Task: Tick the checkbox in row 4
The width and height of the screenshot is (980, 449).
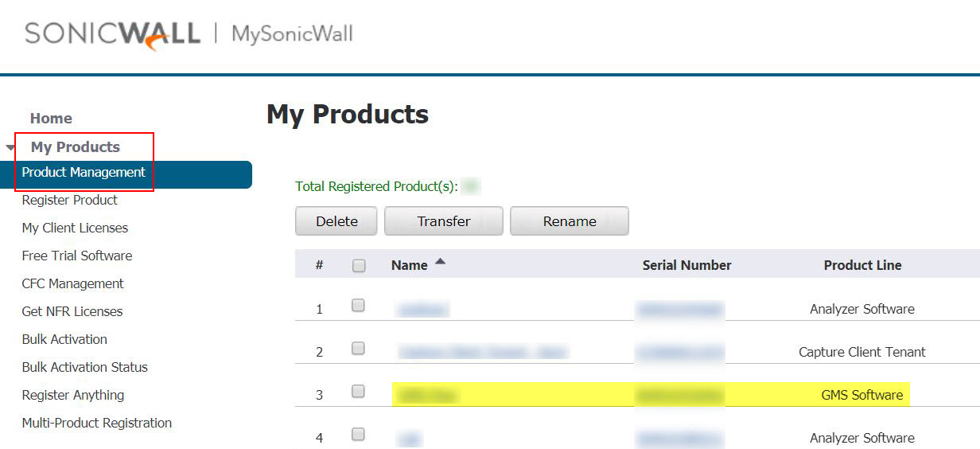Action: click(x=358, y=435)
